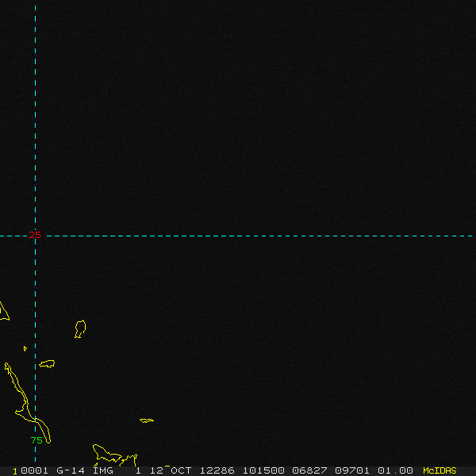Click the red 25 latitude label
The height and width of the screenshot is (476, 476).
click(x=35, y=235)
